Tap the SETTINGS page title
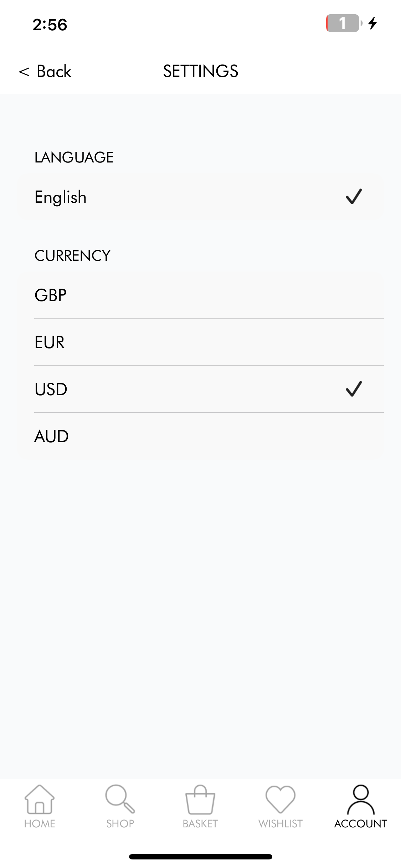401x868 pixels. (201, 71)
